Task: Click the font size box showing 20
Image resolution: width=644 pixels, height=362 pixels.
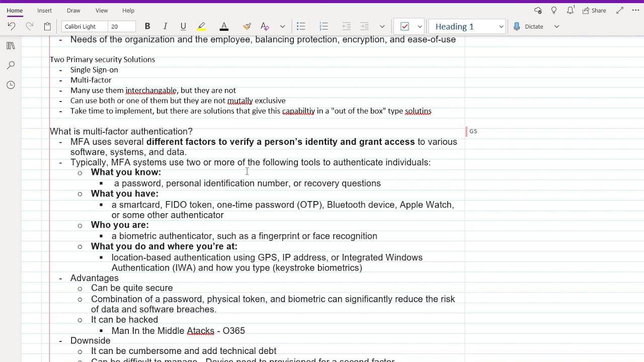Action: [122, 26]
